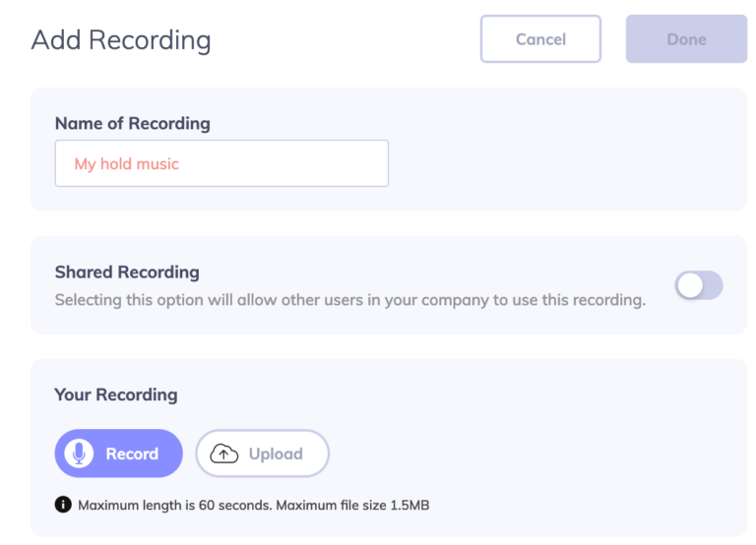Click the 'Add Recording' page title
Viewport: 756px width, 545px height.
point(121,40)
